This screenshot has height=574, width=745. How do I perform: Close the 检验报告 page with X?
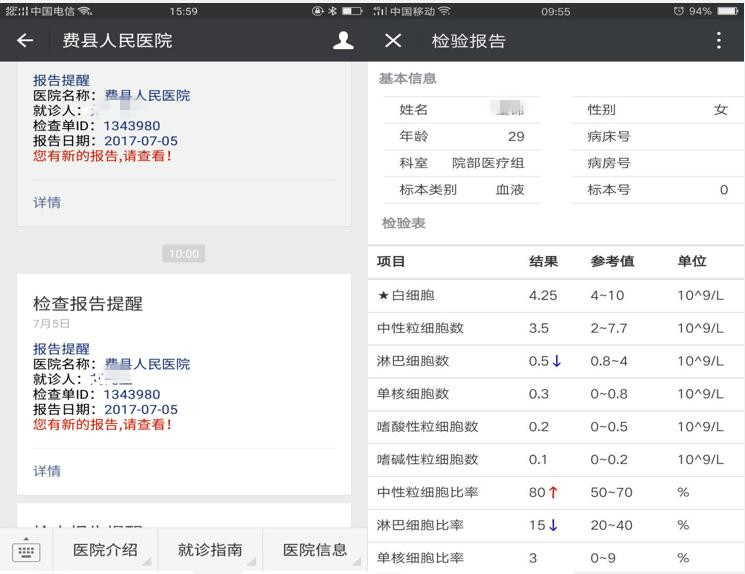click(x=393, y=41)
